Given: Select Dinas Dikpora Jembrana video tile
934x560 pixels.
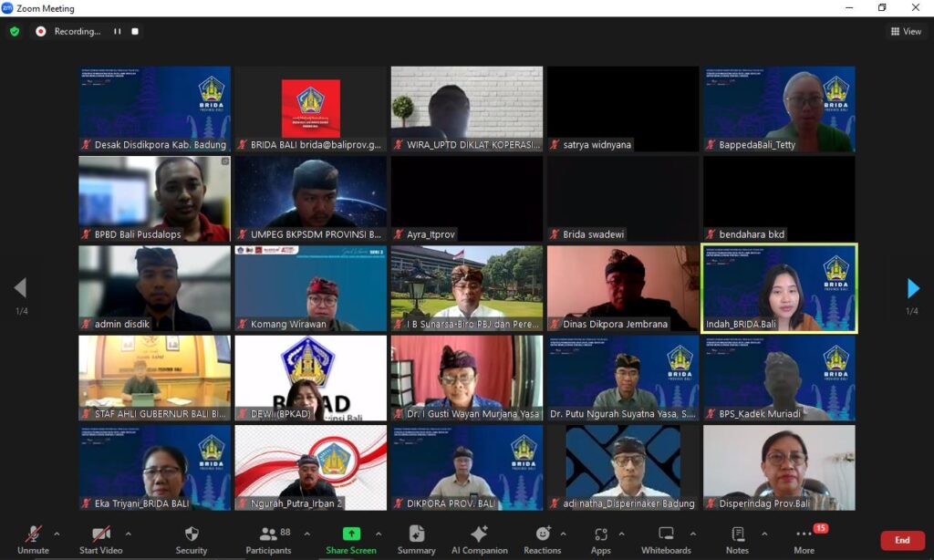Looking at the screenshot, I should [623, 288].
